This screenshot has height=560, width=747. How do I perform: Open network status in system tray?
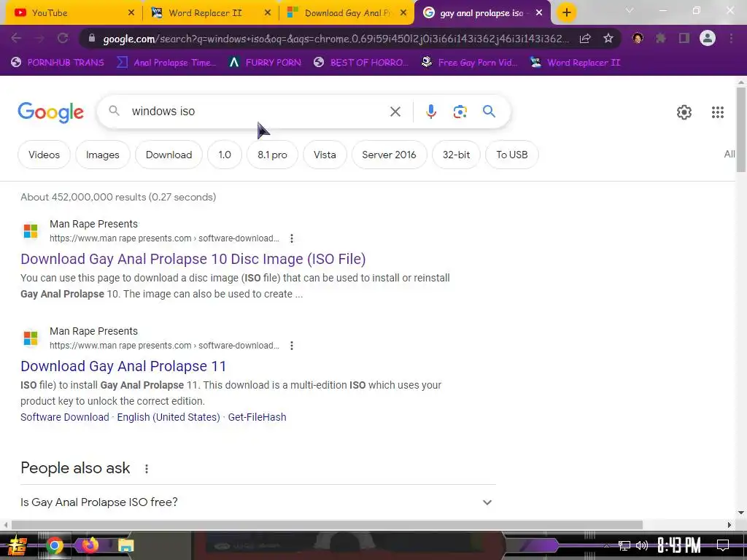(624, 545)
